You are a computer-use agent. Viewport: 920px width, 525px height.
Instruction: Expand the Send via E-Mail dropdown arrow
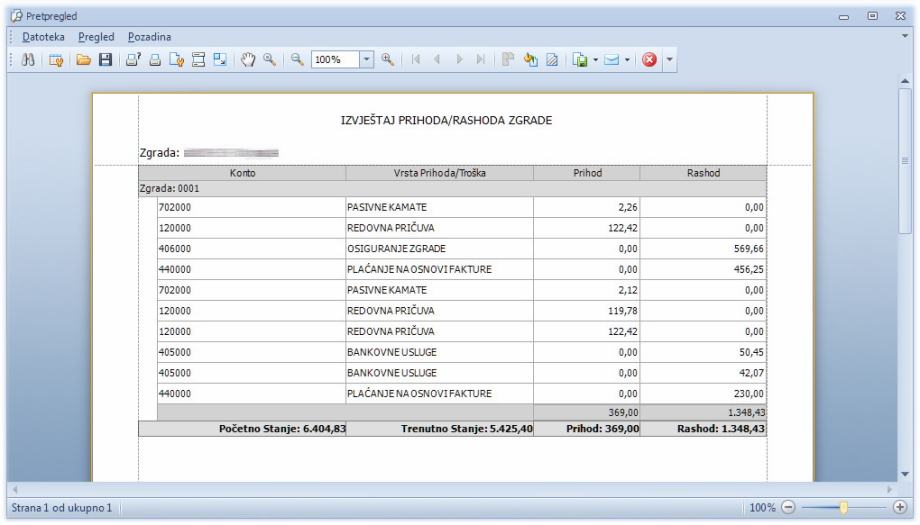[x=628, y=59]
